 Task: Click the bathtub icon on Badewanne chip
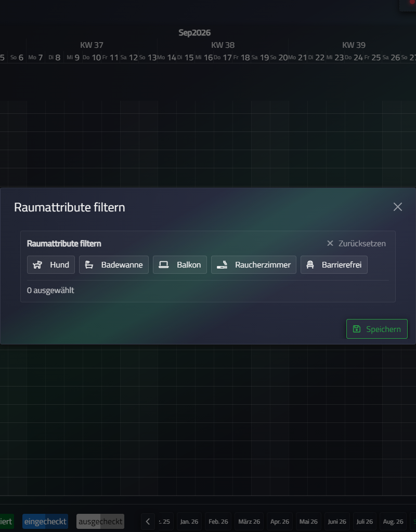(x=89, y=264)
